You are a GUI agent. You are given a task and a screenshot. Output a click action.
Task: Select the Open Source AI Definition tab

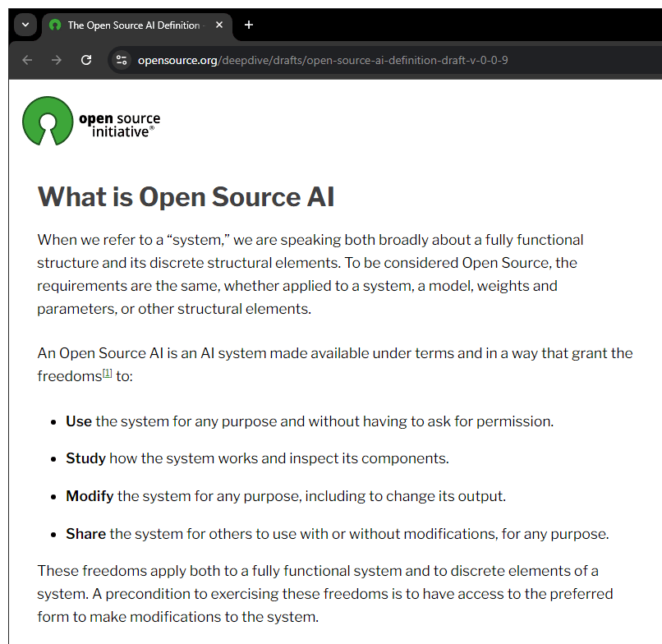click(x=131, y=25)
